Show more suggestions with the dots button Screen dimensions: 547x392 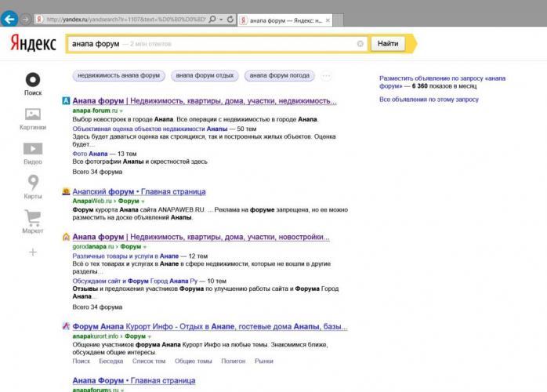(x=326, y=76)
